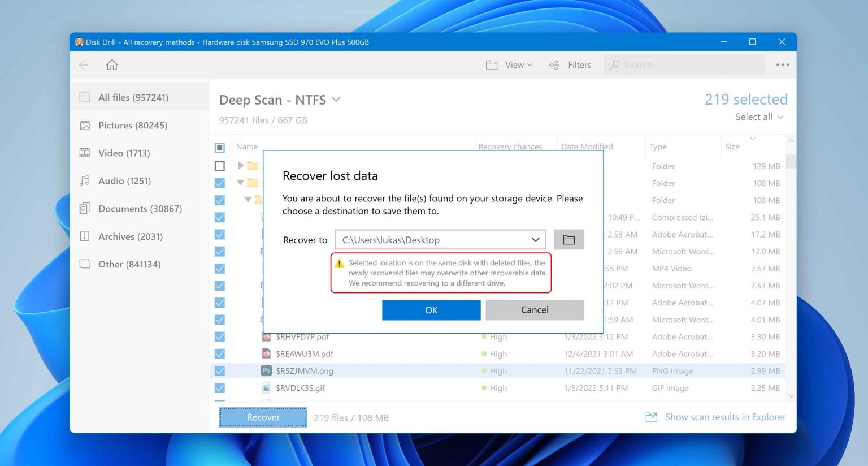Minimize the Disk Drill window
The height and width of the screenshot is (466, 868).
[724, 42]
